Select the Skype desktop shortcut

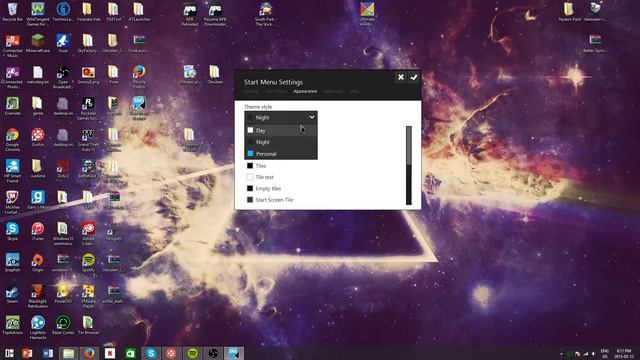[12, 231]
